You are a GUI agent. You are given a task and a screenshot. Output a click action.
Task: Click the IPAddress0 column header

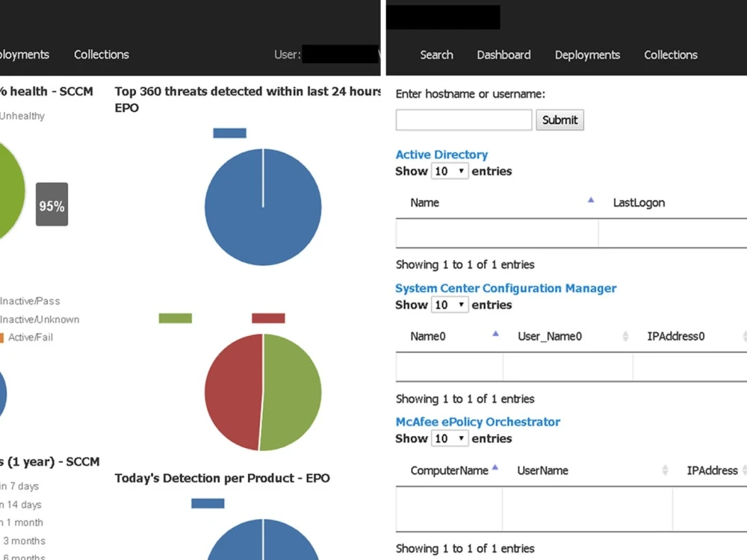(x=675, y=336)
